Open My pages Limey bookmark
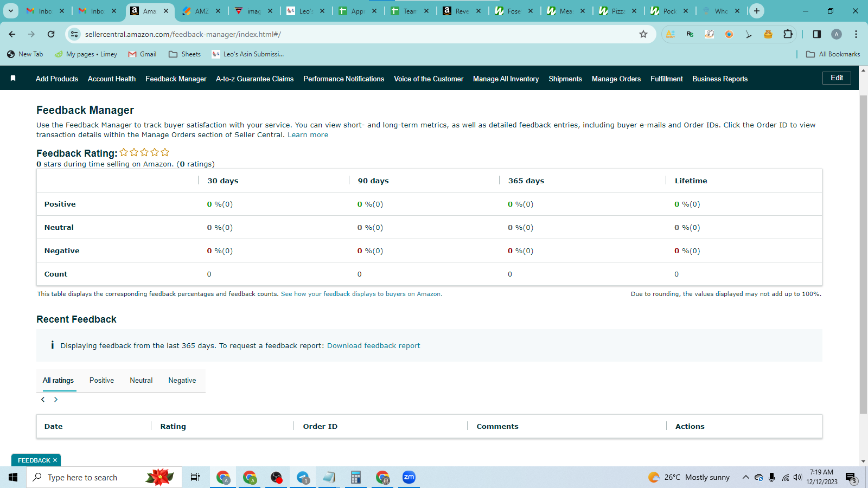 86,54
